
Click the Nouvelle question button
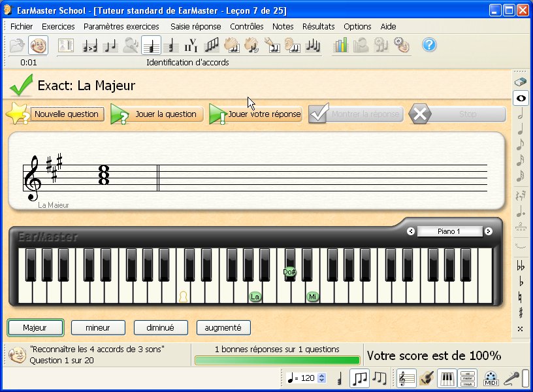[66, 114]
